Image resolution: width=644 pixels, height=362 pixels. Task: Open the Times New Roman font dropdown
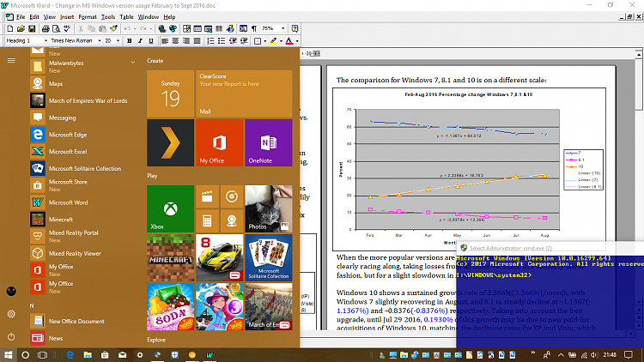99,40
